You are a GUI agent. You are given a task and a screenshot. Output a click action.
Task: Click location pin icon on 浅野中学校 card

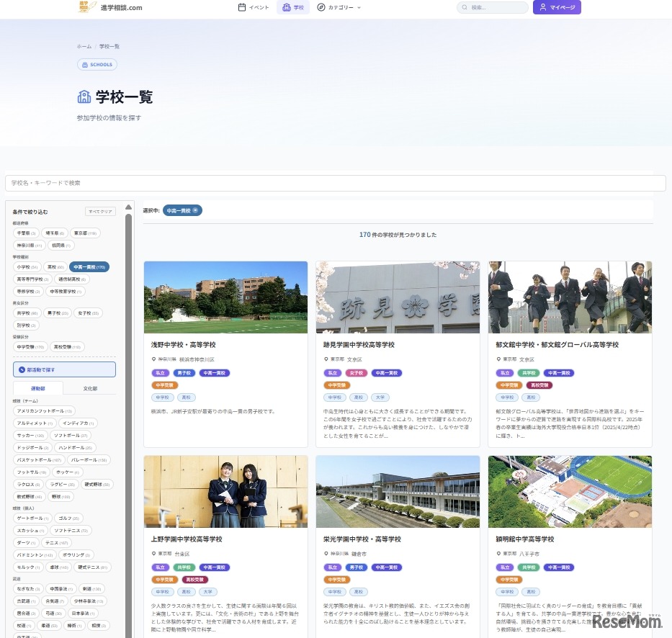[x=154, y=359]
